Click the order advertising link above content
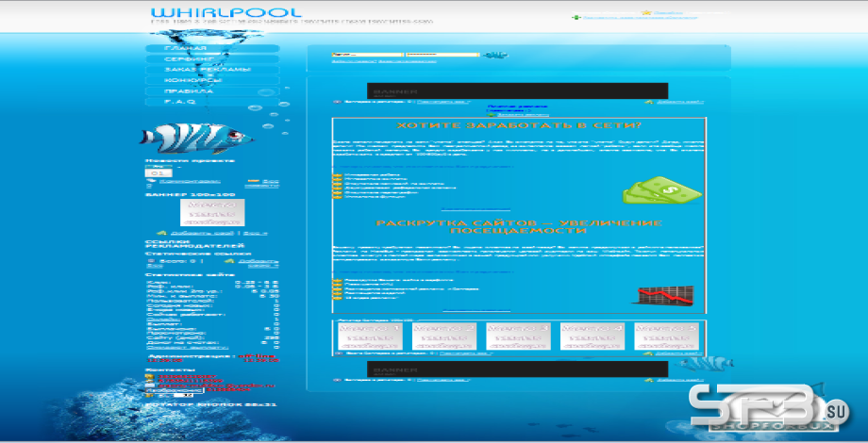The width and height of the screenshot is (868, 443). pos(523,115)
